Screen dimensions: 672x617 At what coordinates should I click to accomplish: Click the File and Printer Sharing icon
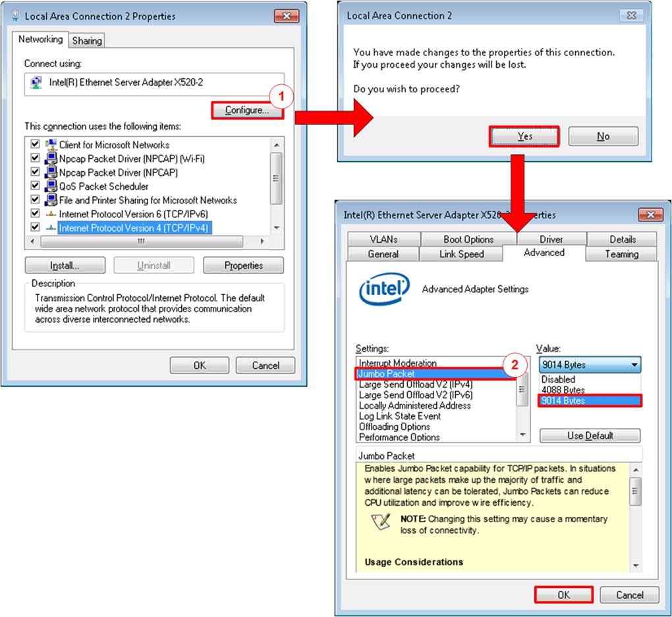point(51,200)
